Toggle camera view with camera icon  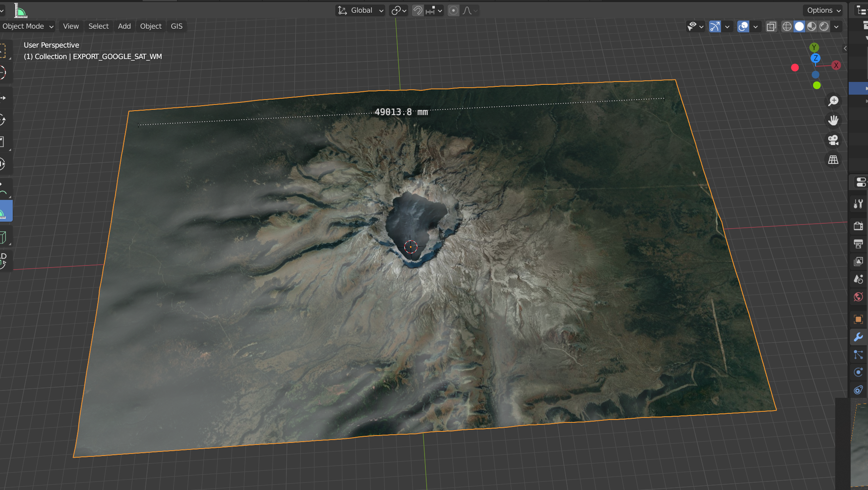pyautogui.click(x=833, y=140)
